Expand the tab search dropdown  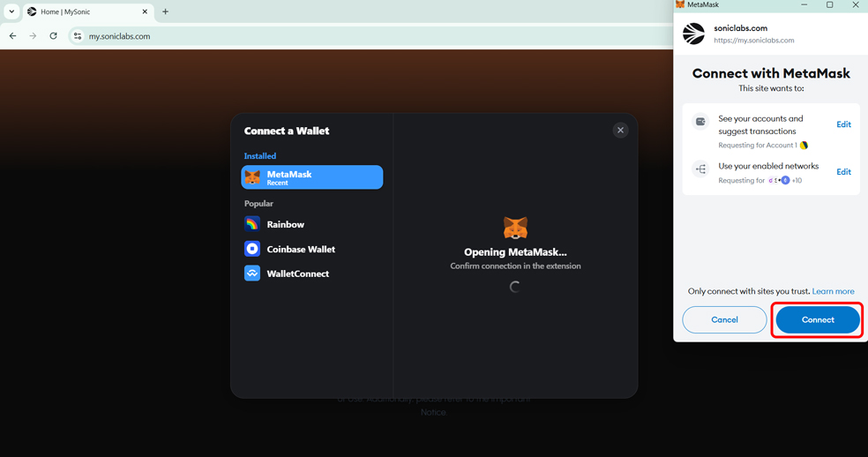pyautogui.click(x=11, y=11)
